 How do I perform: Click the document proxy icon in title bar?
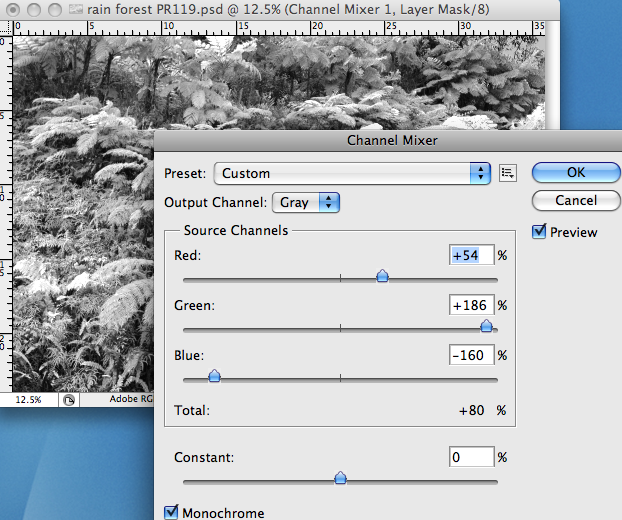[75, 9]
